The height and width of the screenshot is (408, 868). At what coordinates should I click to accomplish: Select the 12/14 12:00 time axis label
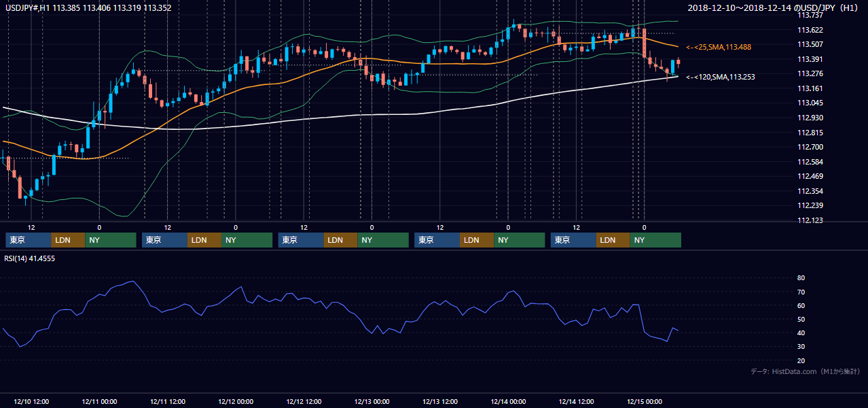coord(576,401)
